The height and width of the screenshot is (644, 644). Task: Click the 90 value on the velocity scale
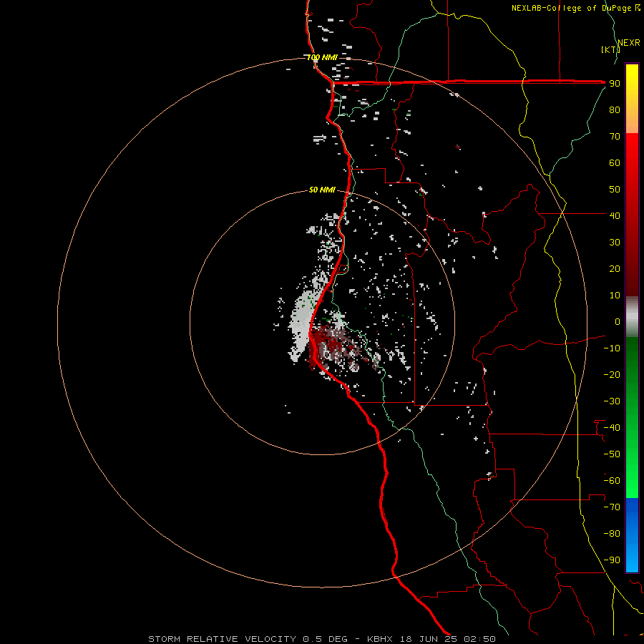click(x=615, y=84)
